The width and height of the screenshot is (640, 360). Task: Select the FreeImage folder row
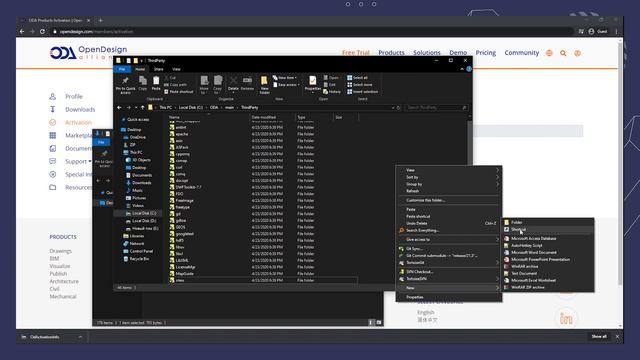tap(263, 200)
